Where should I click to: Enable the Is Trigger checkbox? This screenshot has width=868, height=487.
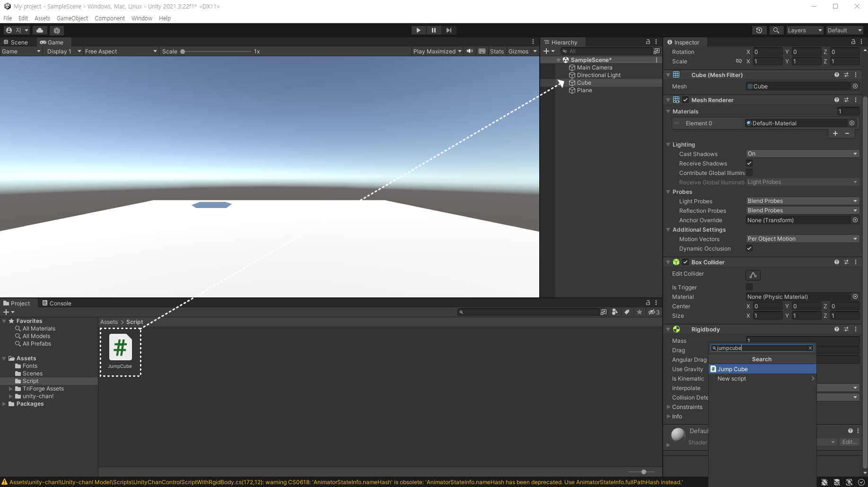click(749, 287)
